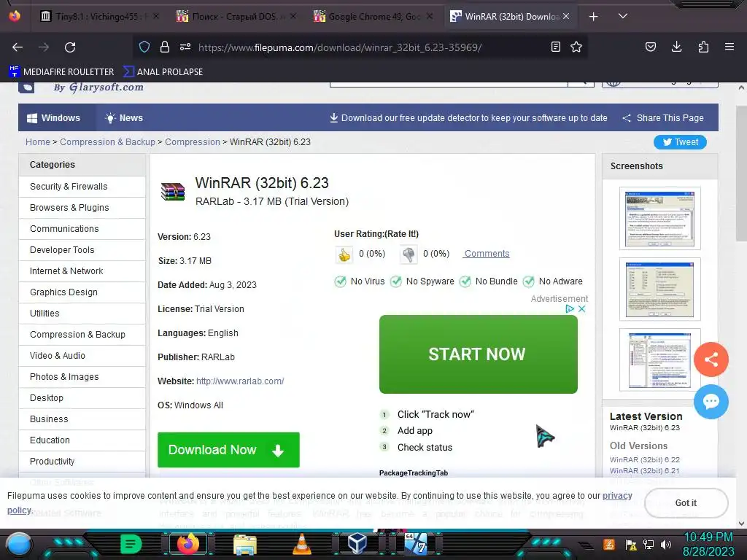The height and width of the screenshot is (560, 747).
Task: Click Download our free update detector link
Action: (468, 117)
